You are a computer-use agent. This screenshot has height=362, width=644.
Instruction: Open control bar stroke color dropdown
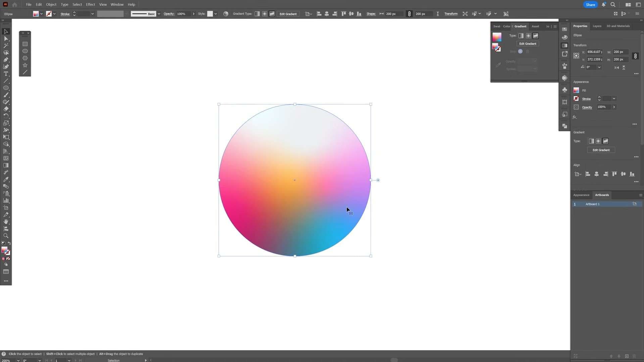pos(54,14)
